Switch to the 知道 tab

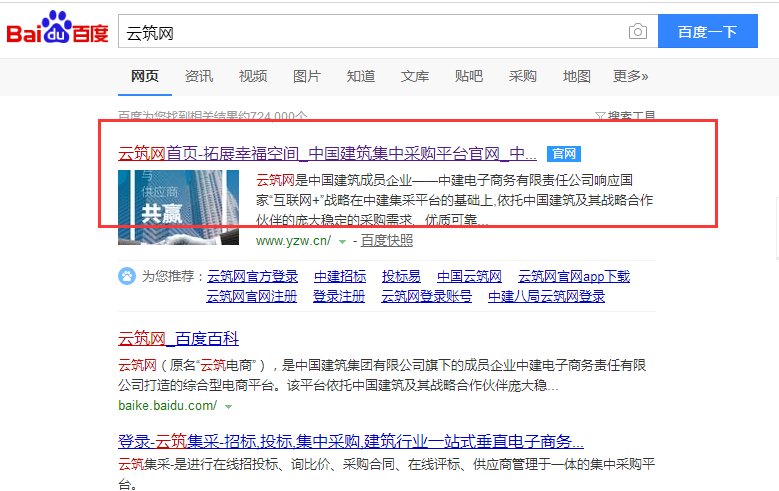[361, 76]
